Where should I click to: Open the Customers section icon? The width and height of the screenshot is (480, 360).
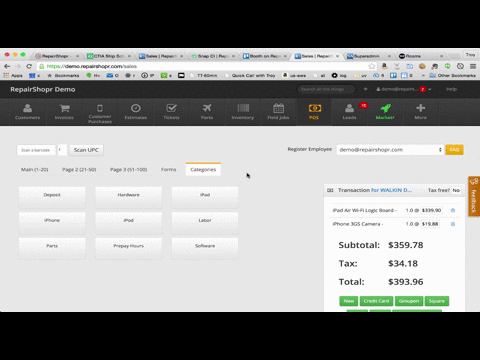coord(28,108)
